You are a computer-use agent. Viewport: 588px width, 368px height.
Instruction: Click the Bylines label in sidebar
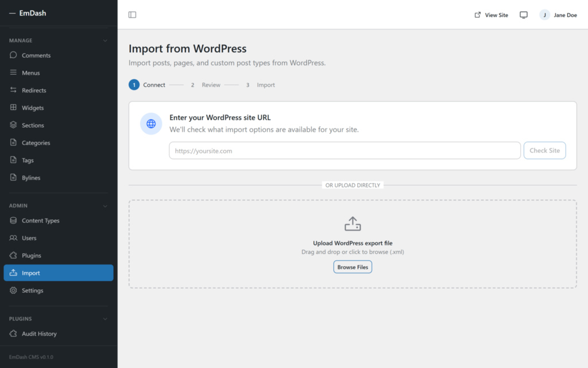coord(31,178)
